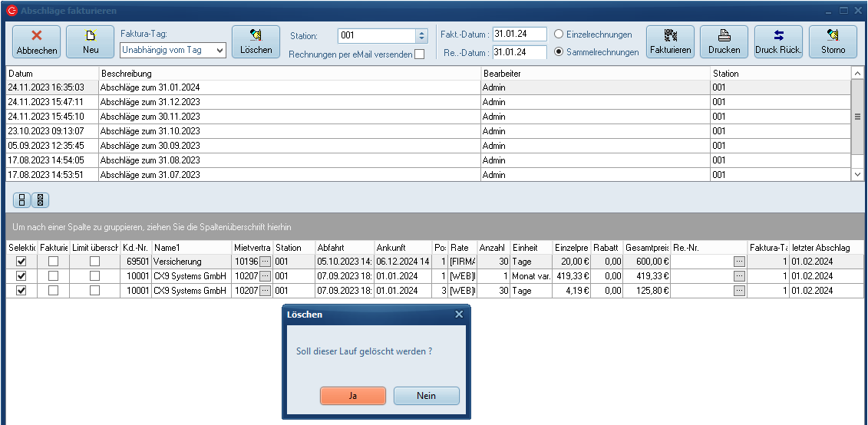This screenshot has height=425, width=868.
Task: Create a new run with Neu
Action: [x=90, y=41]
